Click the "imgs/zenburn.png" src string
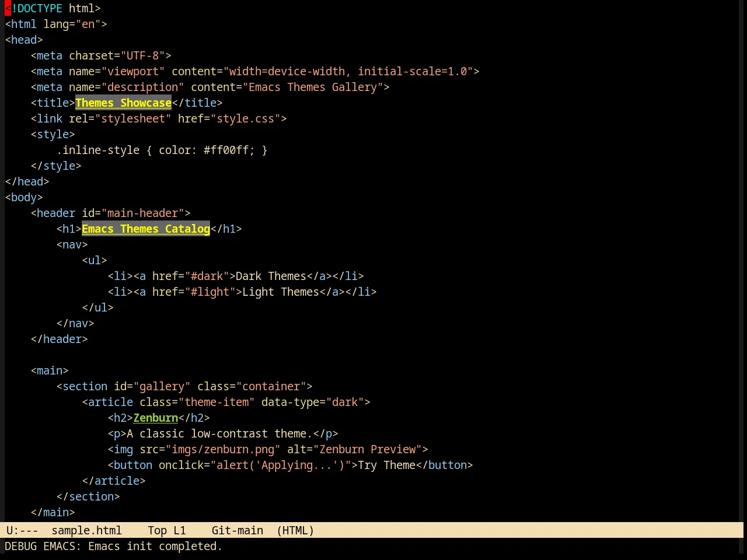This screenshot has height=560, width=747. point(223,449)
